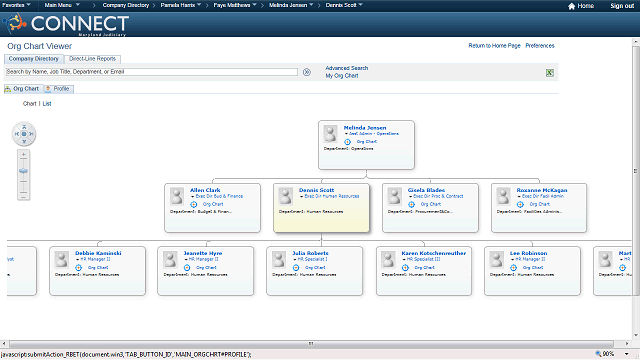Open Advanced Search

(x=347, y=68)
